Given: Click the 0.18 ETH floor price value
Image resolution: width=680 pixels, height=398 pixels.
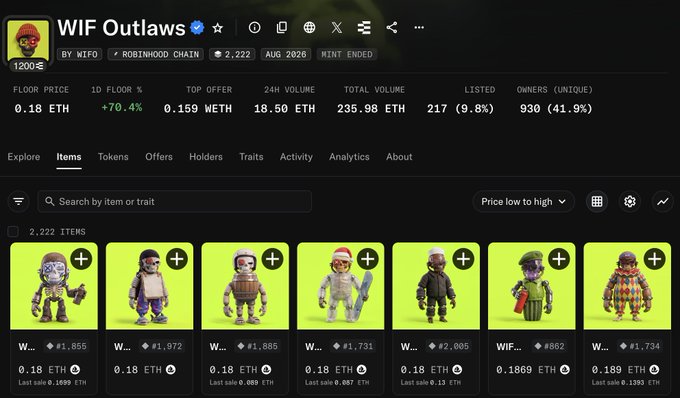Looking at the screenshot, I should pos(42,108).
